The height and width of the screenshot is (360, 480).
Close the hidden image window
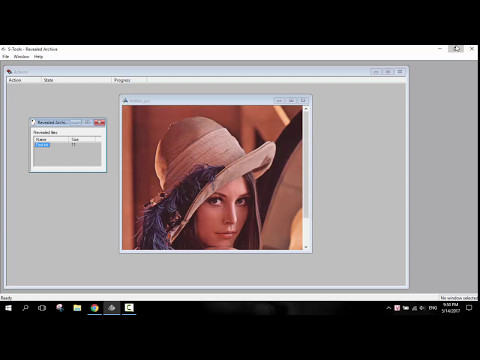pos(303,100)
